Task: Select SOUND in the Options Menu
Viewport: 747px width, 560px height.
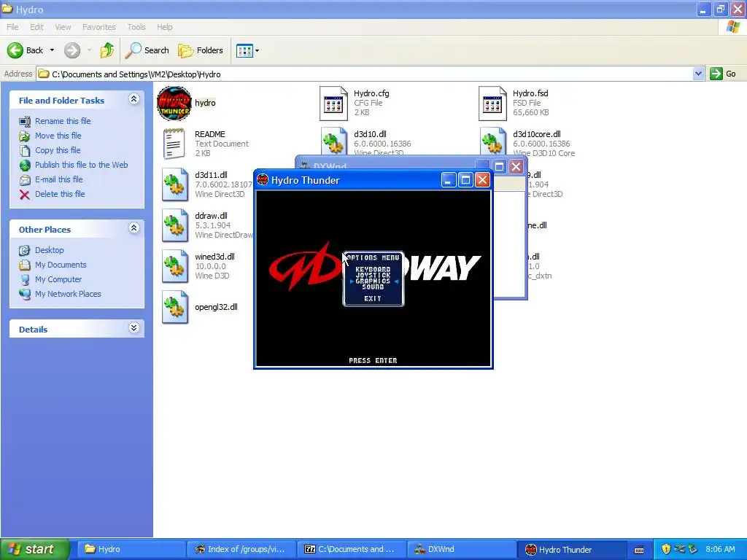Action: click(373, 287)
